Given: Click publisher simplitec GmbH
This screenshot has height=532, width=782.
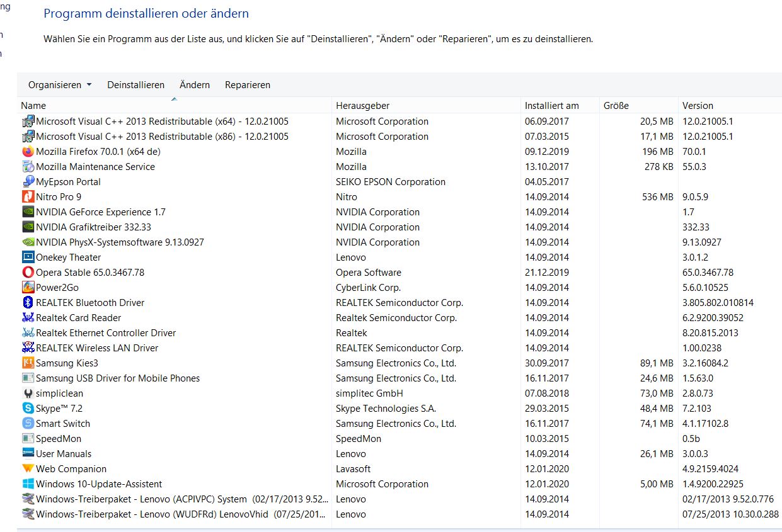Looking at the screenshot, I should tap(369, 393).
